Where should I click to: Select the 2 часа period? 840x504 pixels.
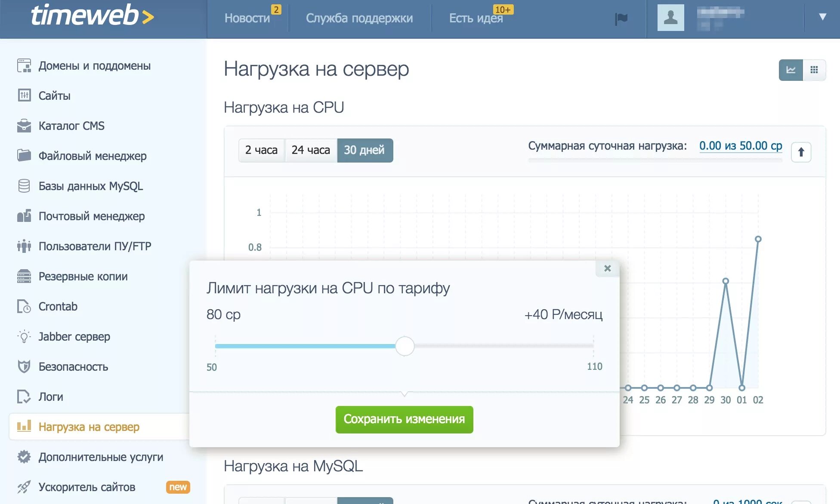(261, 150)
